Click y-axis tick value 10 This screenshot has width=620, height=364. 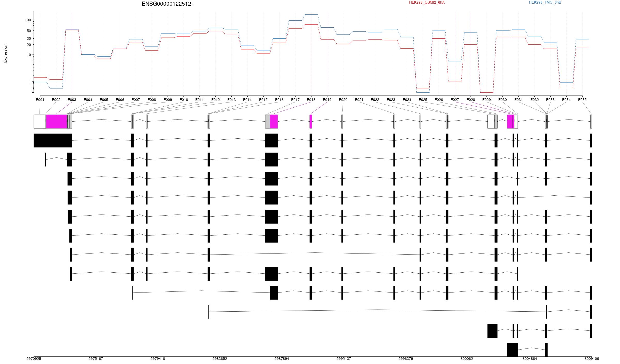(29, 55)
